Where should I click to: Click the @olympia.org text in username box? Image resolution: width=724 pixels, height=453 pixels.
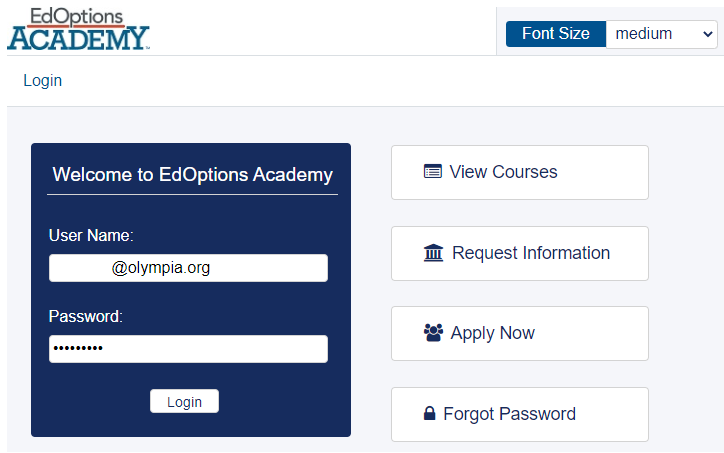pyautogui.click(x=161, y=268)
